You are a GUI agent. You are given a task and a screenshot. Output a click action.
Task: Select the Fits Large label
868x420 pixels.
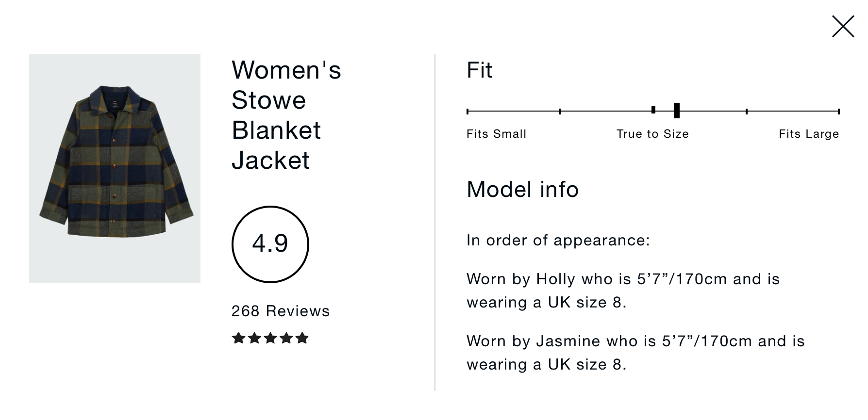(809, 134)
